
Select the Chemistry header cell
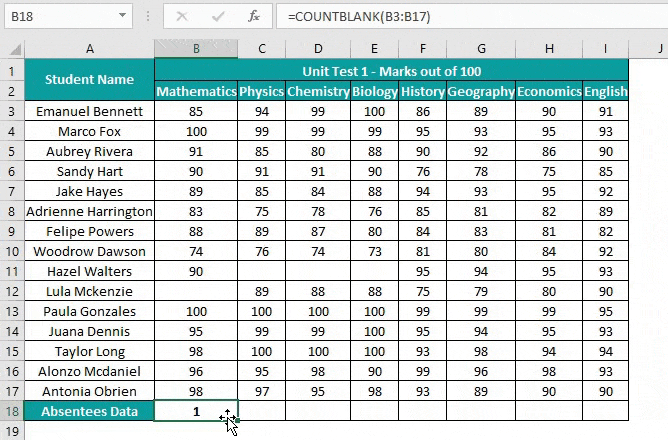[318, 91]
